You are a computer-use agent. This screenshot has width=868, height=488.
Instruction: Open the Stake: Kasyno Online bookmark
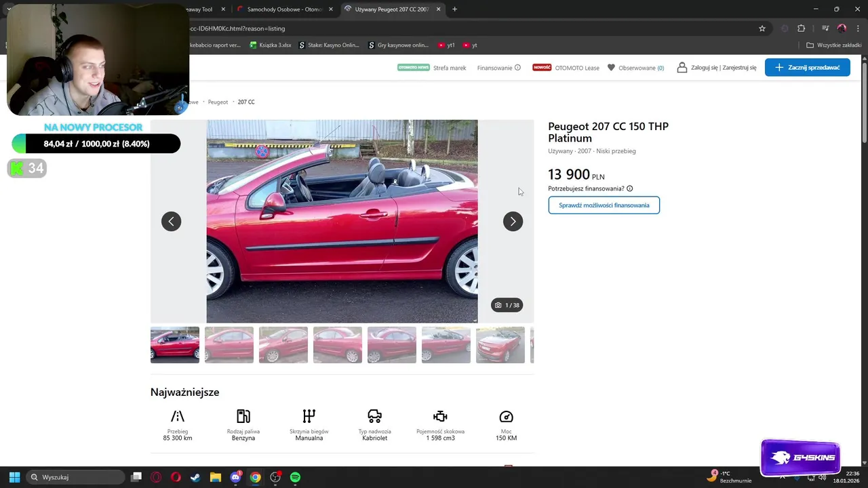click(x=329, y=45)
